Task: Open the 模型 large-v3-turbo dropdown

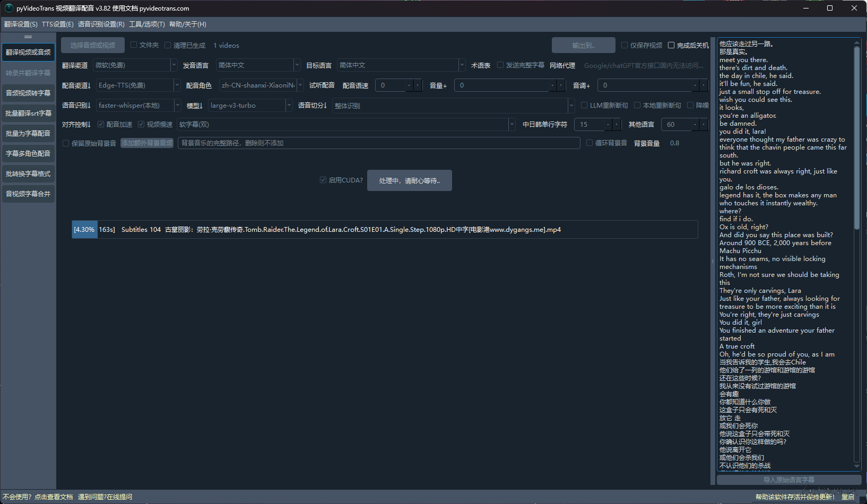Action: (250, 106)
